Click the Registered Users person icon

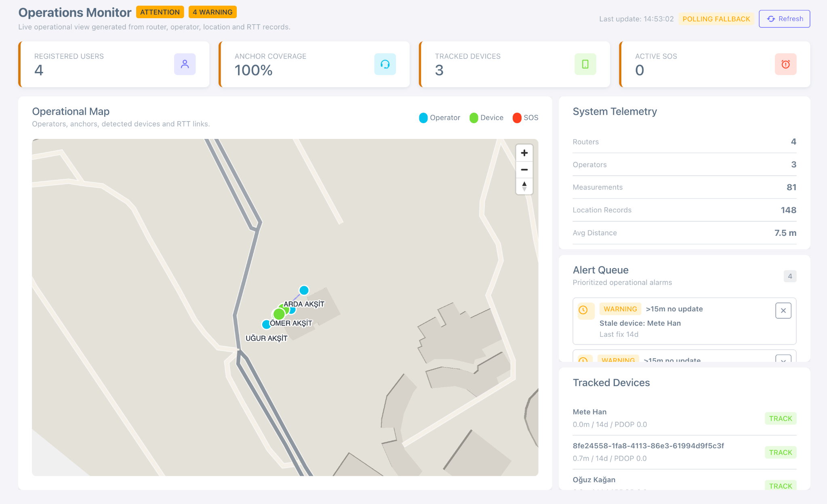[185, 64]
